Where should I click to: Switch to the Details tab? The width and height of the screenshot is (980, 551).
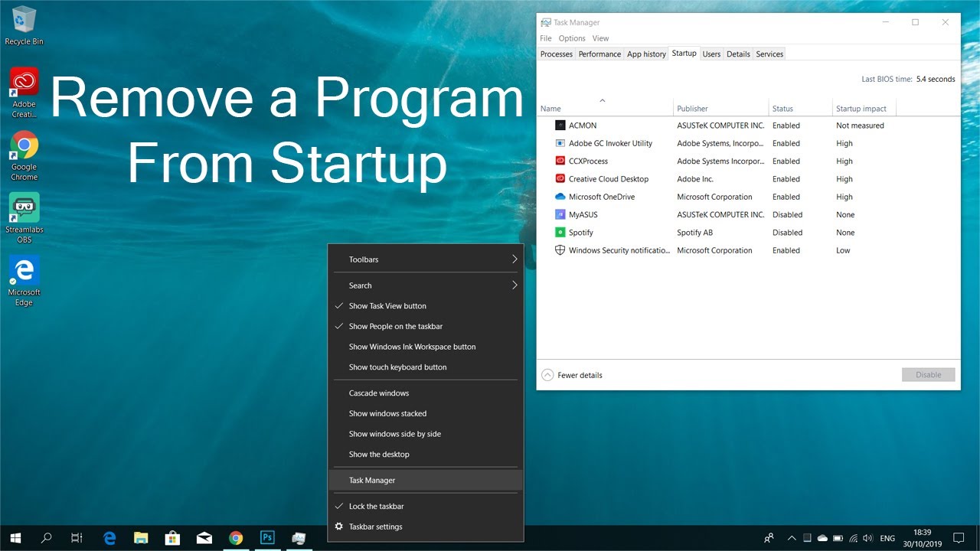coord(738,54)
